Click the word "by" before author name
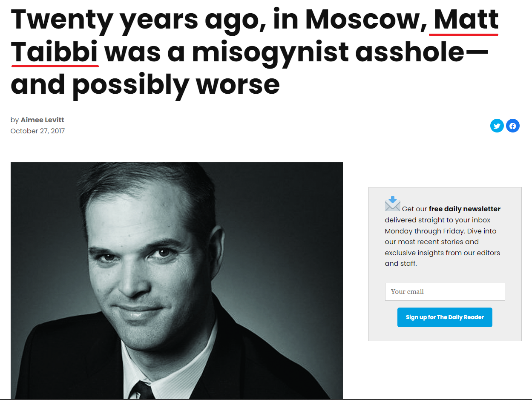Image resolution: width=532 pixels, height=400 pixels. click(14, 120)
